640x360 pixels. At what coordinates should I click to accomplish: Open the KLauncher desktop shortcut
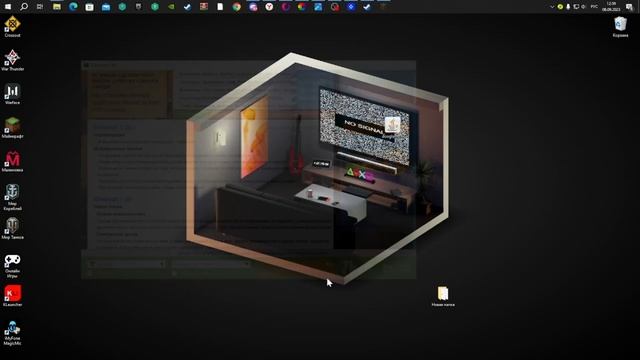pyautogui.click(x=12, y=296)
